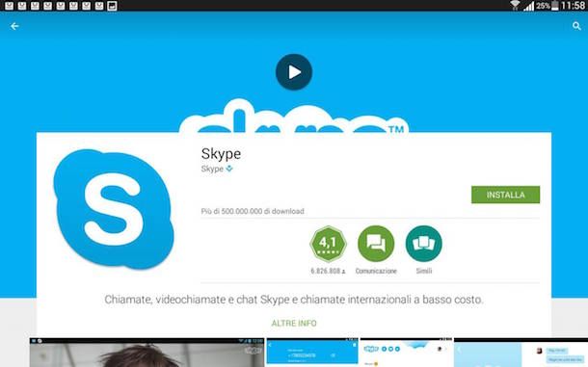
Task: Play the Skype promo video
Action: tap(294, 72)
